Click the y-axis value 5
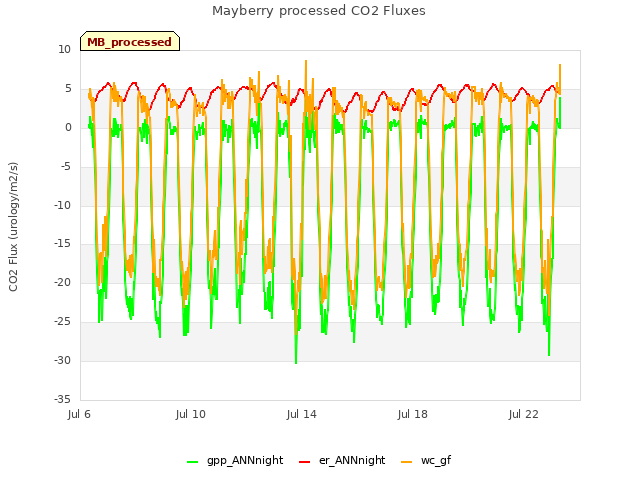640x480 pixels. pyautogui.click(x=68, y=89)
